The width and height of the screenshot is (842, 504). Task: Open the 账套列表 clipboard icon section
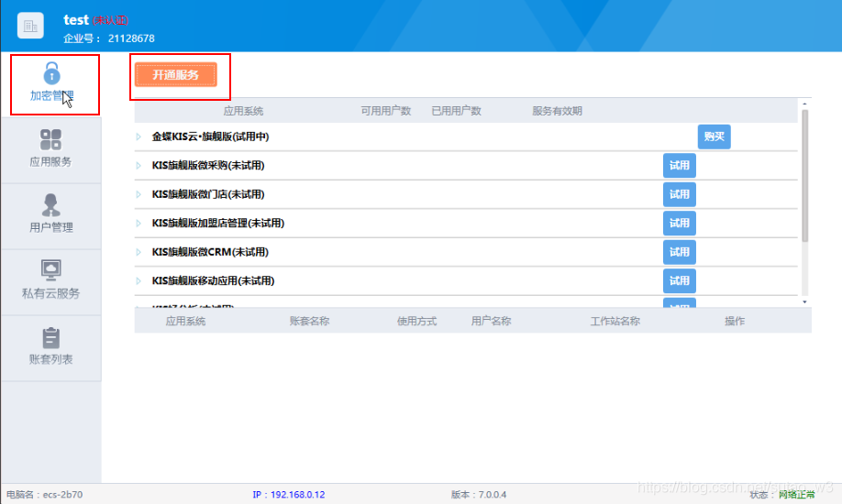pyautogui.click(x=51, y=346)
